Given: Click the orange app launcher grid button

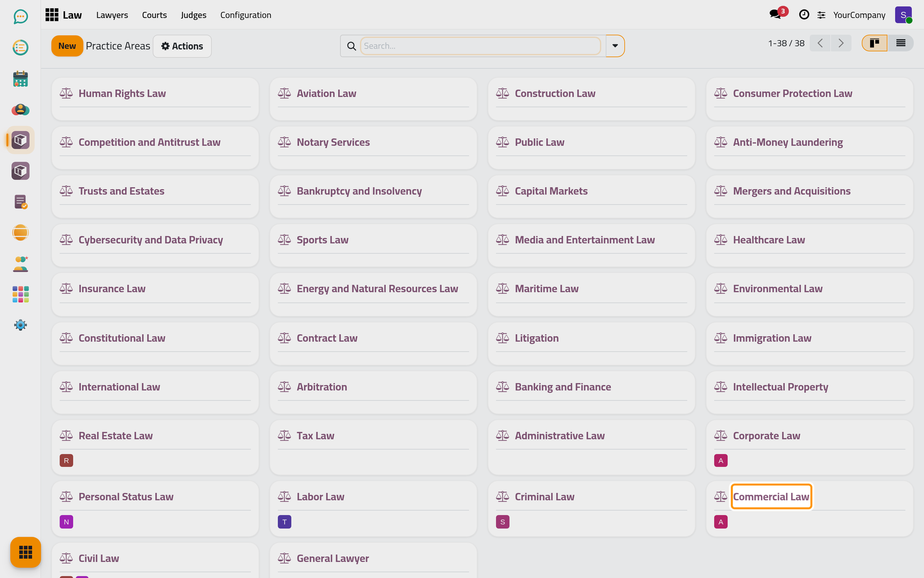Looking at the screenshot, I should coord(26,552).
